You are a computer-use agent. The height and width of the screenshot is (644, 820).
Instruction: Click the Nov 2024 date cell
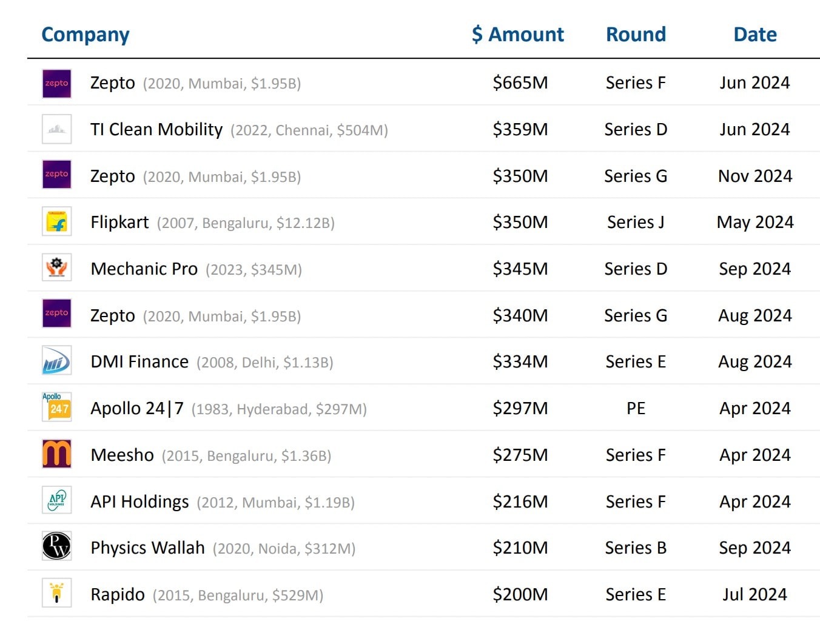[754, 176]
